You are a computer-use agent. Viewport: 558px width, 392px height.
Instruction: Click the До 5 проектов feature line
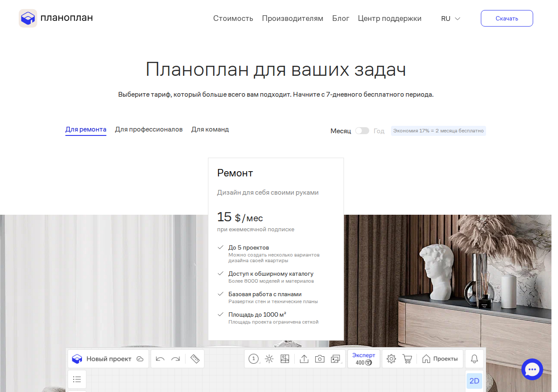(248, 247)
